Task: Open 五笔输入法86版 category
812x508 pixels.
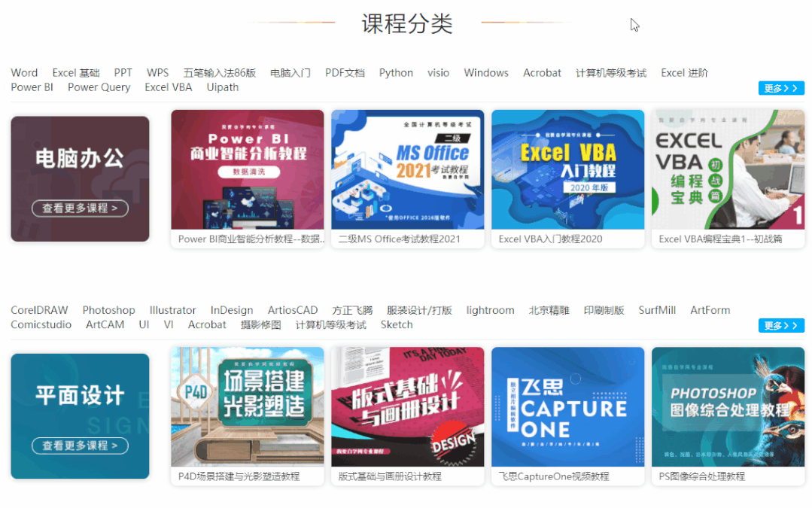Action: click(219, 73)
